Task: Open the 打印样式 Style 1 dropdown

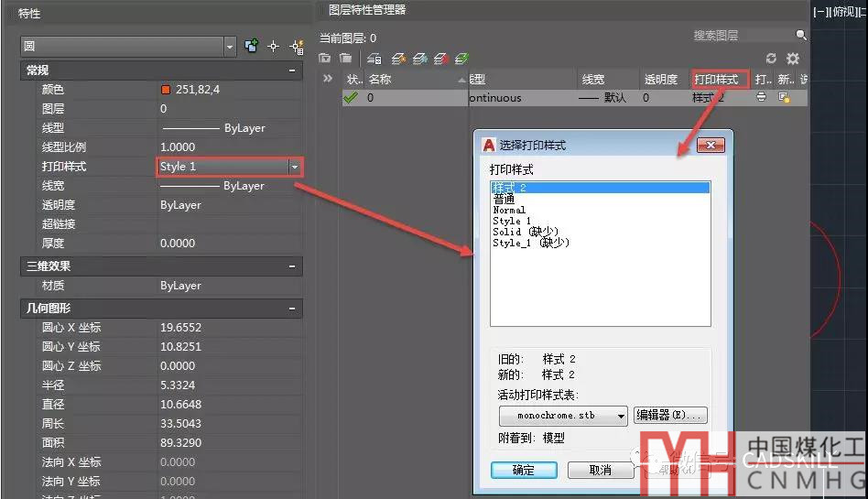Action: click(x=294, y=167)
